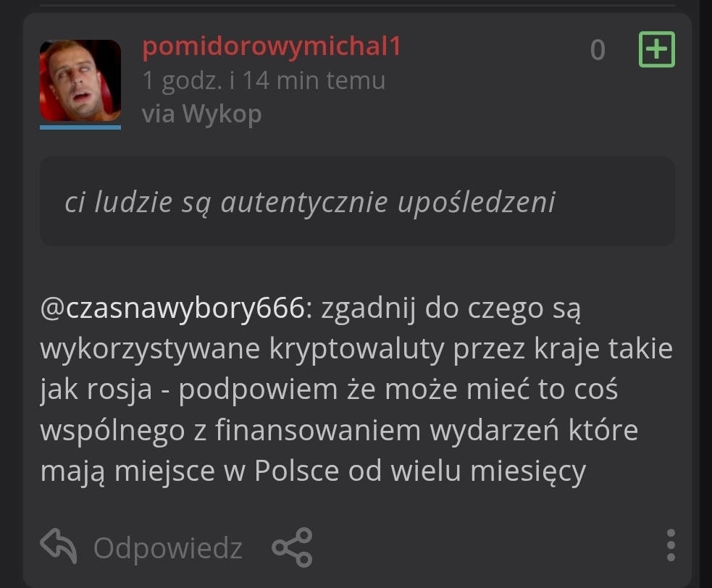Image resolution: width=712 pixels, height=588 pixels.
Task: Share this comment via the share icon
Action: coord(292,547)
